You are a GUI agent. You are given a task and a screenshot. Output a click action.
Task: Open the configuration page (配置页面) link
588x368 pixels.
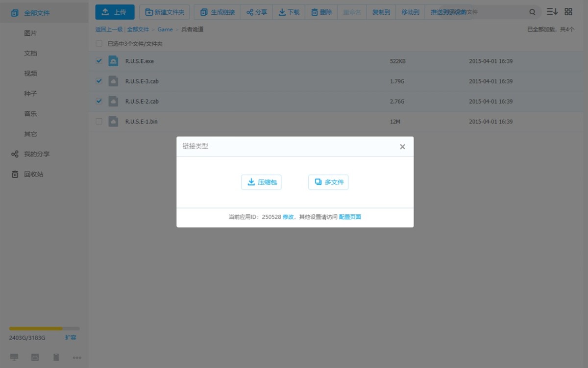pos(350,217)
